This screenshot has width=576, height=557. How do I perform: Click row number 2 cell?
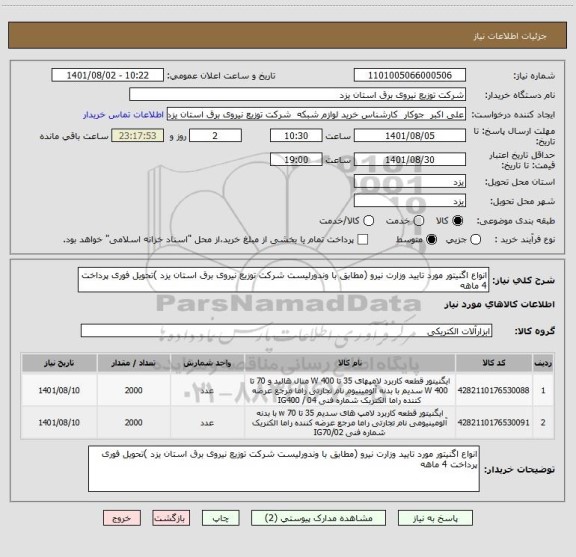click(x=543, y=423)
